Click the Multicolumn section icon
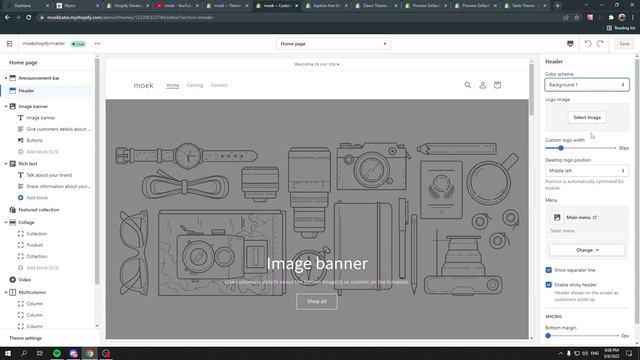 [x=13, y=292]
